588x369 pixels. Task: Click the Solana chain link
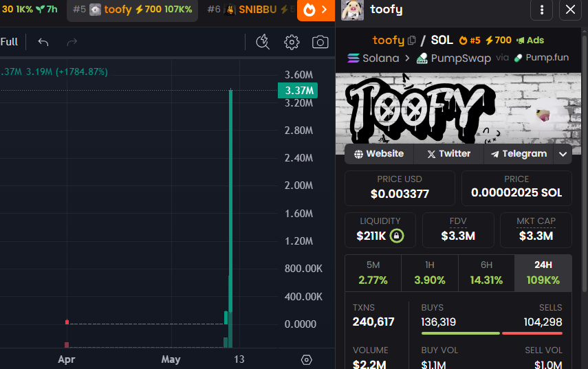(373, 58)
